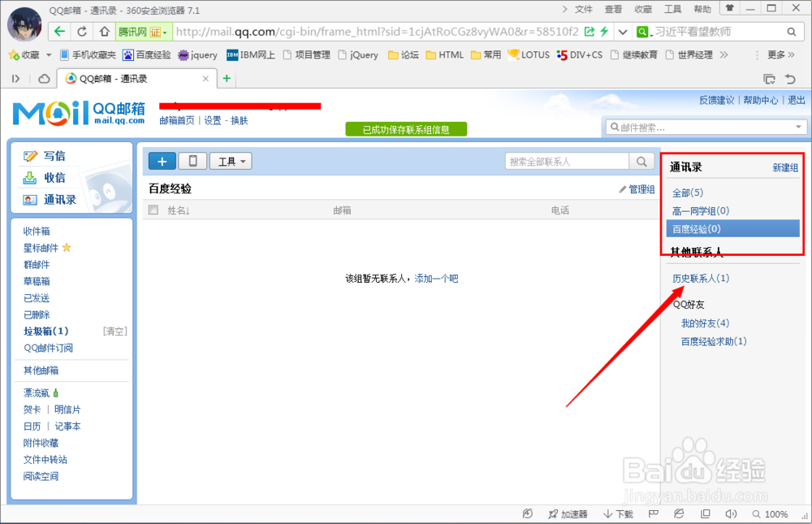Open the favorites star 收藏

[24, 55]
